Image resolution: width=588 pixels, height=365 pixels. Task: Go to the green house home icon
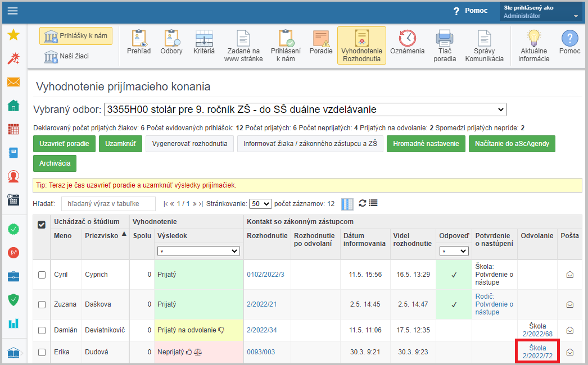[13, 106]
